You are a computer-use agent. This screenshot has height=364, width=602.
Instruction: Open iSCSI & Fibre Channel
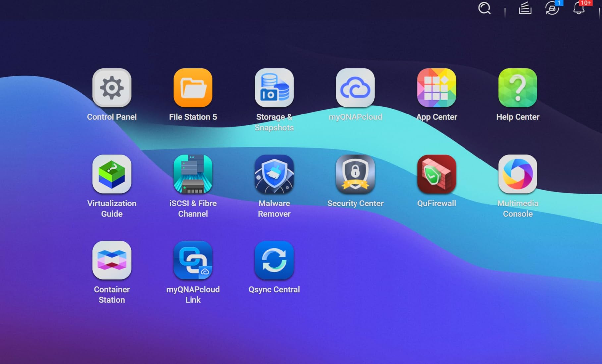[x=193, y=174]
